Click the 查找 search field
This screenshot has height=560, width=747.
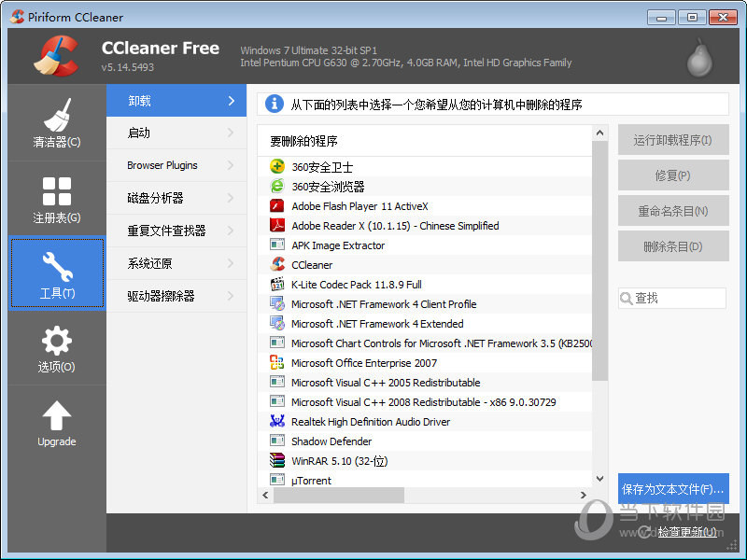tap(672, 298)
